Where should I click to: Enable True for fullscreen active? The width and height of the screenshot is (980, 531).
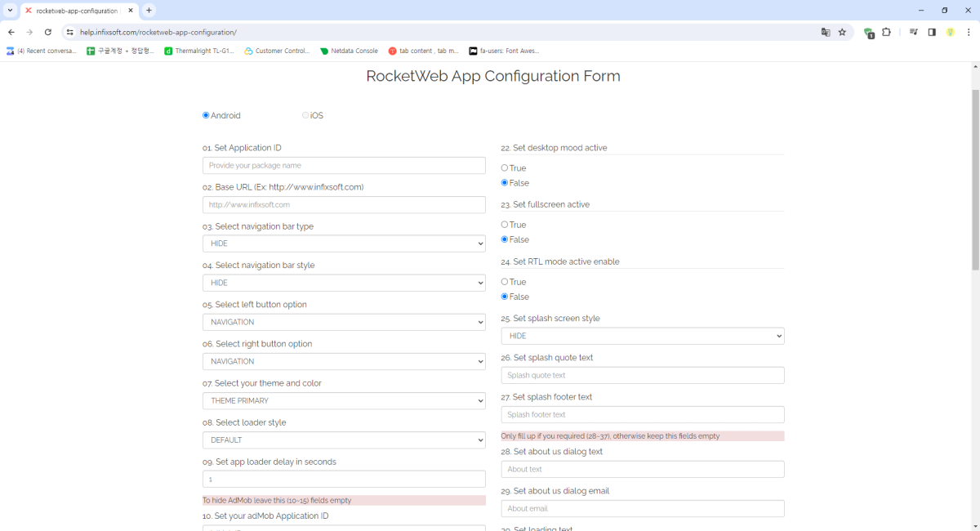coord(505,225)
